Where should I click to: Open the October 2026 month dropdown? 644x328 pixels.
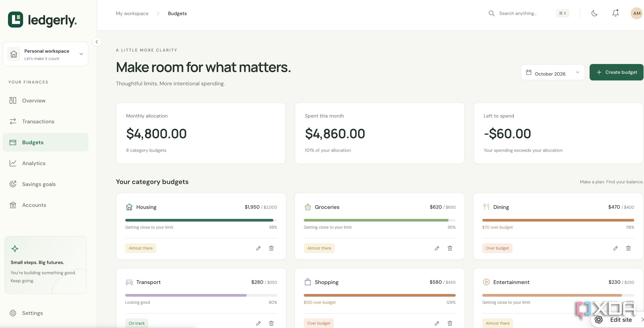pos(553,72)
